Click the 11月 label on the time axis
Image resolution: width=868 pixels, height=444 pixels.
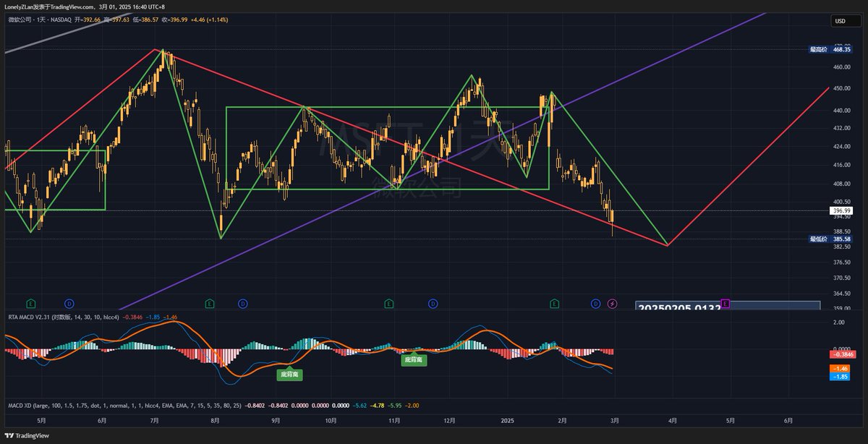[394, 420]
